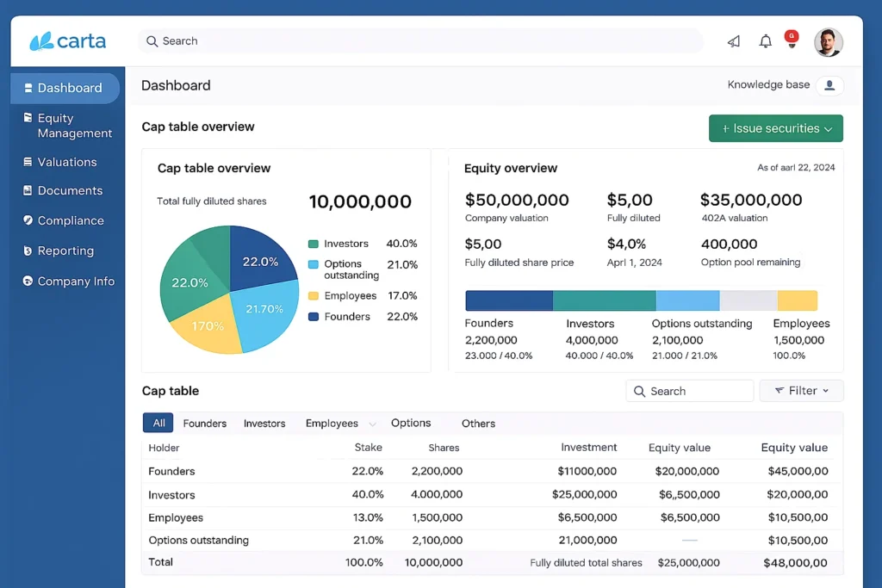Open the Filter dropdown in Cap table
This screenshot has width=882, height=588.
(x=801, y=390)
